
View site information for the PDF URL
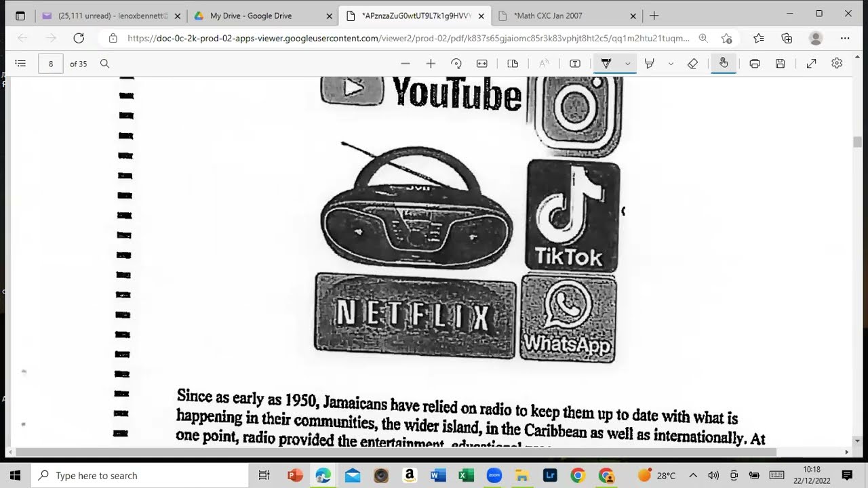point(113,39)
